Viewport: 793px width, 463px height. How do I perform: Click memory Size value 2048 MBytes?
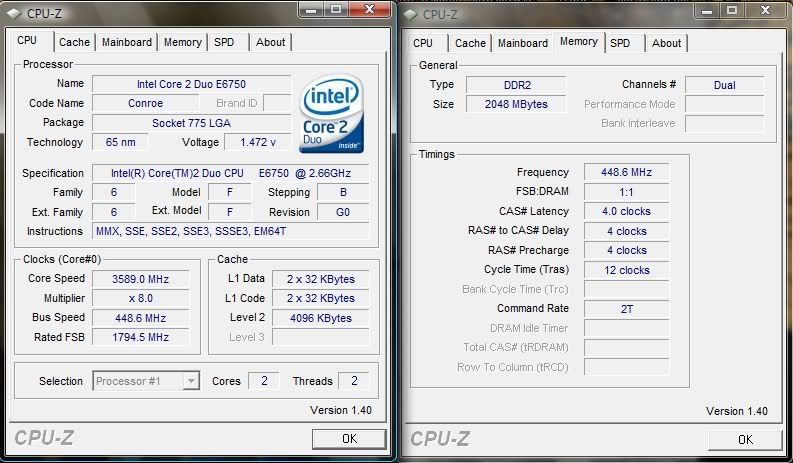coord(516,104)
